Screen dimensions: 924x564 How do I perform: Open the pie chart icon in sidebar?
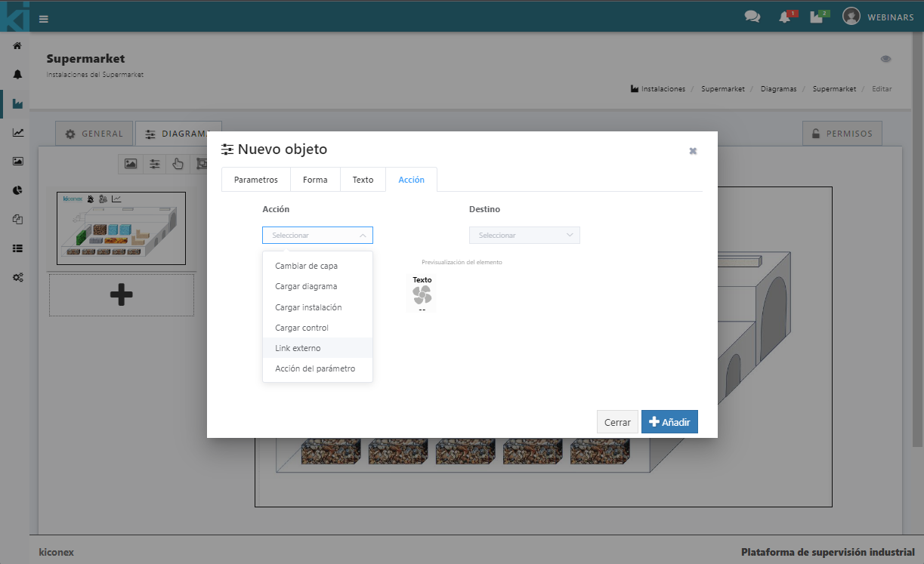pyautogui.click(x=17, y=190)
